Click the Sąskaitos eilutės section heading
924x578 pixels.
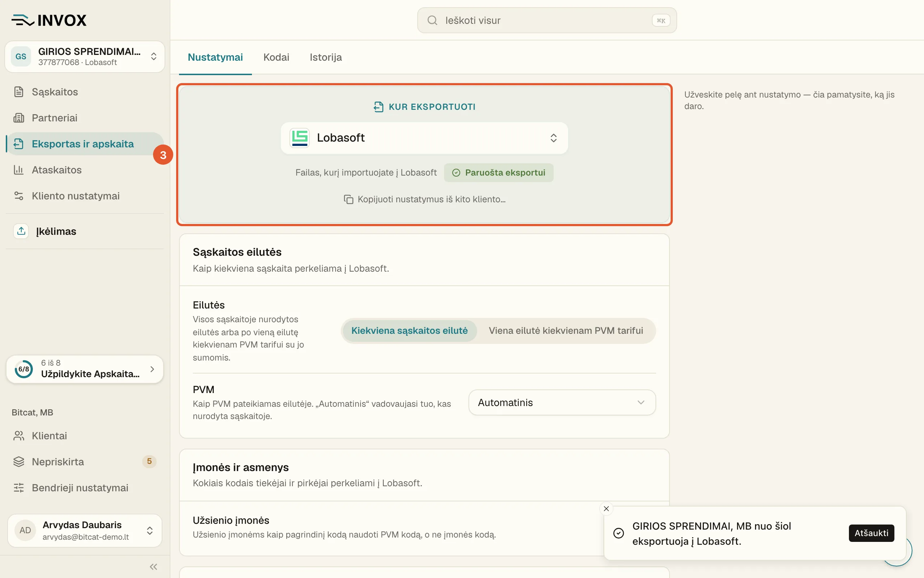tap(237, 252)
